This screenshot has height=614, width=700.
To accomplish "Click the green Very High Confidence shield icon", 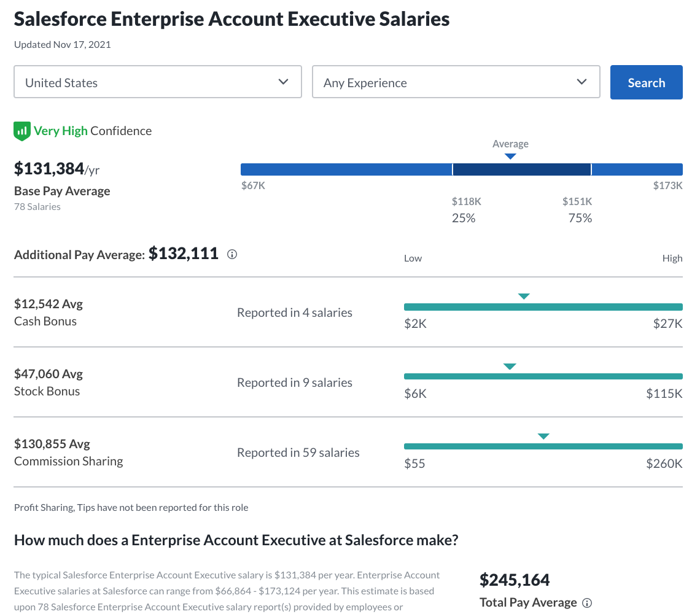I will [x=22, y=131].
